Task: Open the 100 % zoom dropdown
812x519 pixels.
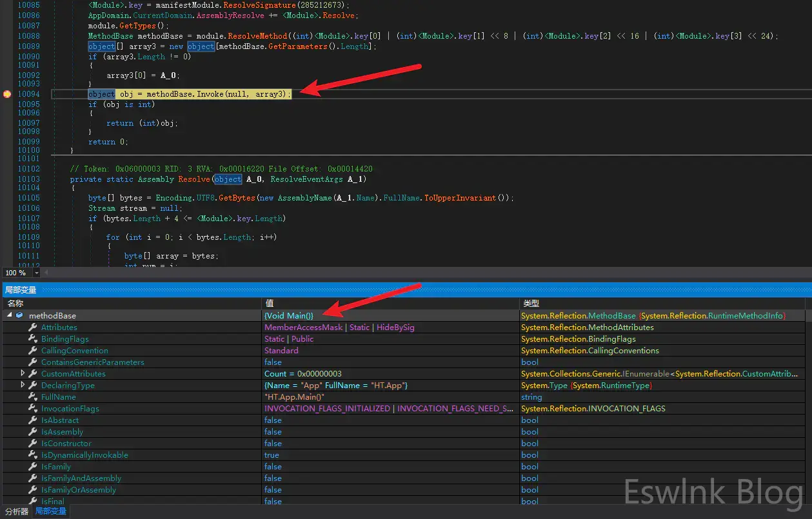Action: [x=36, y=273]
